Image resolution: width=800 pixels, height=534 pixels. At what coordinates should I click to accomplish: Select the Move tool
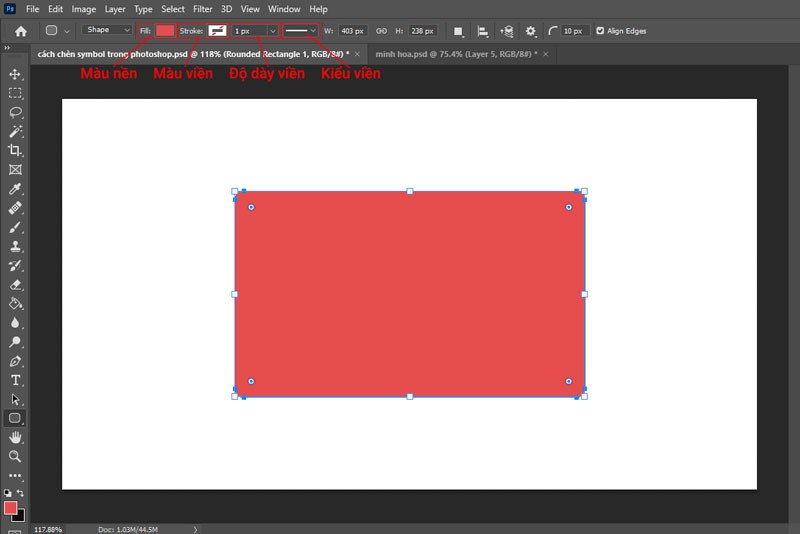pos(15,74)
